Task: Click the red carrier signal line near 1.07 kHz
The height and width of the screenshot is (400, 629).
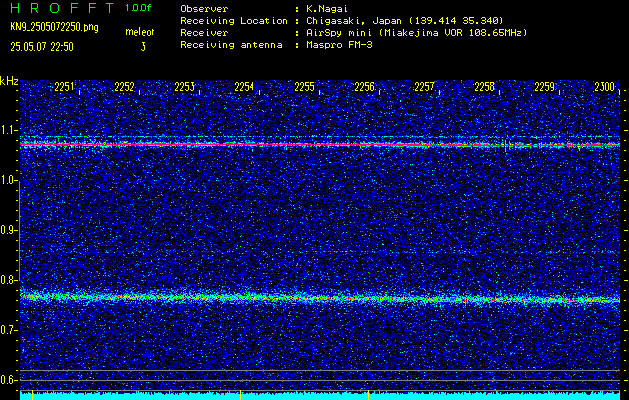Action: coord(320,144)
